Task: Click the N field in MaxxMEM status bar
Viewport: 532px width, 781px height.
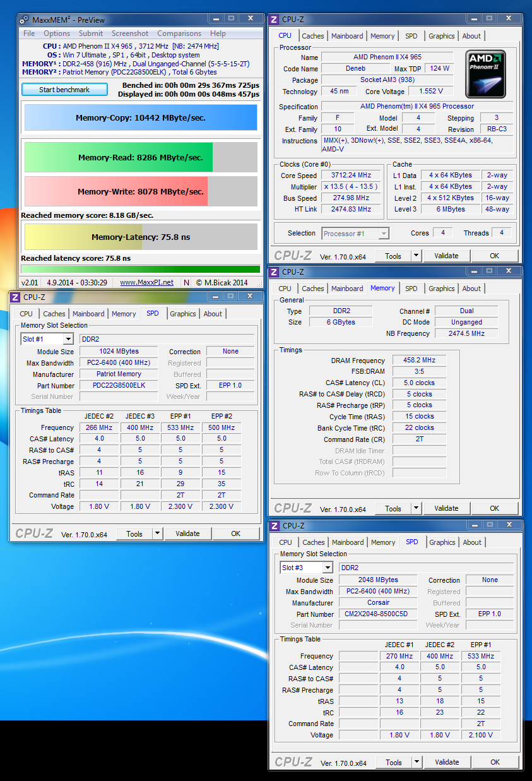Action: pyautogui.click(x=186, y=282)
